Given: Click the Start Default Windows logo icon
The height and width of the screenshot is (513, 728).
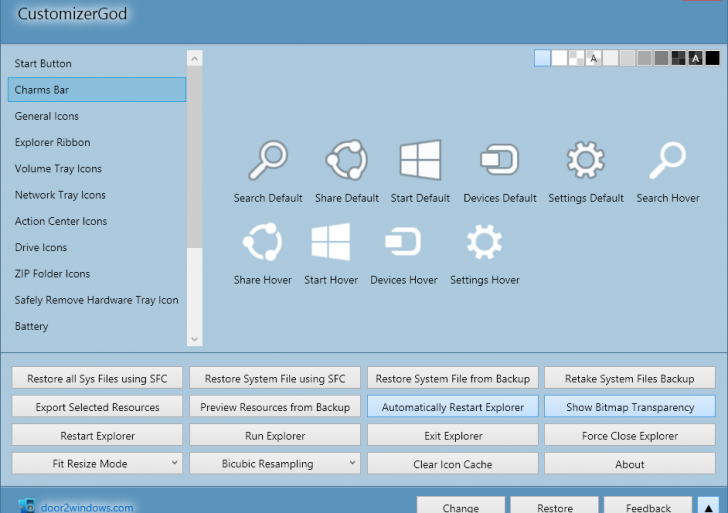Looking at the screenshot, I should point(420,160).
